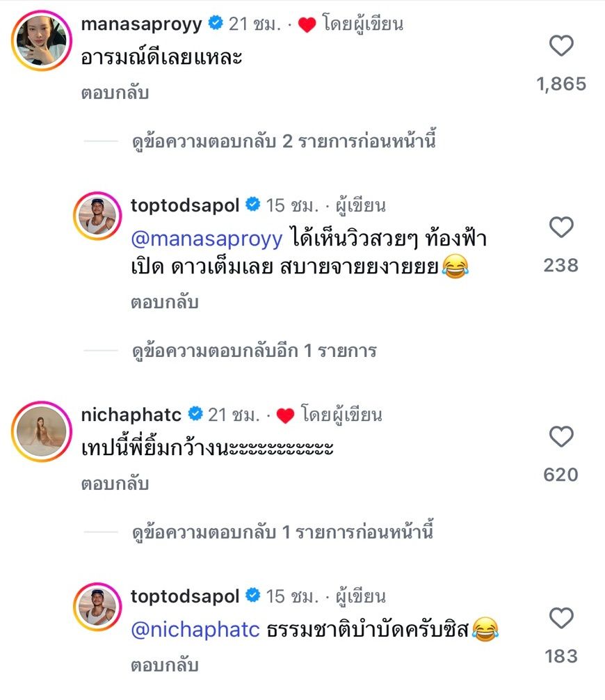The width and height of the screenshot is (605, 700).
Task: Open toptodsapol username on the first reply
Action: (x=185, y=205)
